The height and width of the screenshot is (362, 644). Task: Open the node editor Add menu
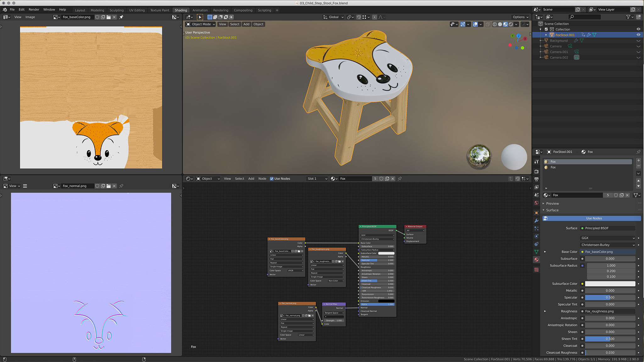(251, 179)
